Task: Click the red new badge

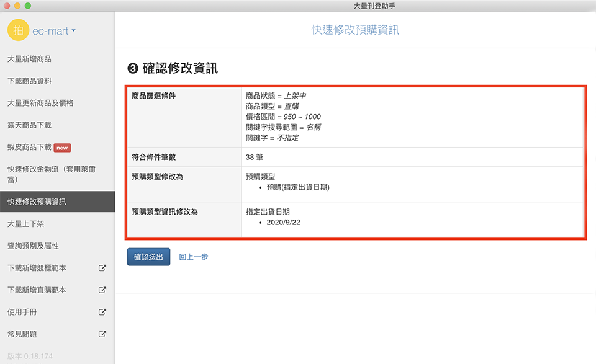Action: point(63,148)
